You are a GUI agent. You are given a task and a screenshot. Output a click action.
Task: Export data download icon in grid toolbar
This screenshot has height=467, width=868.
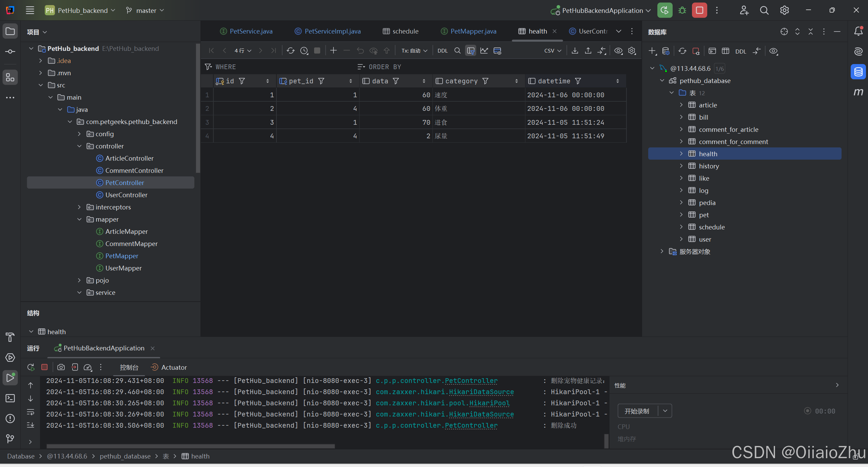click(x=575, y=51)
